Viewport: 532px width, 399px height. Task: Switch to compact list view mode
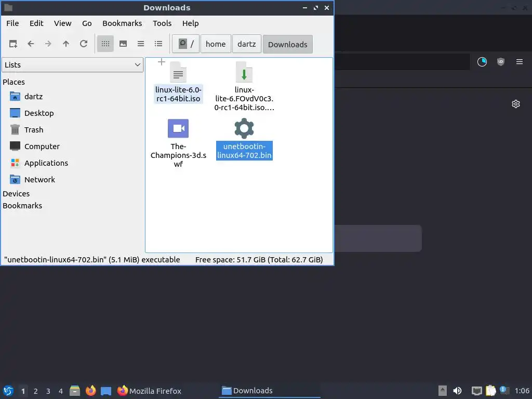click(x=141, y=44)
